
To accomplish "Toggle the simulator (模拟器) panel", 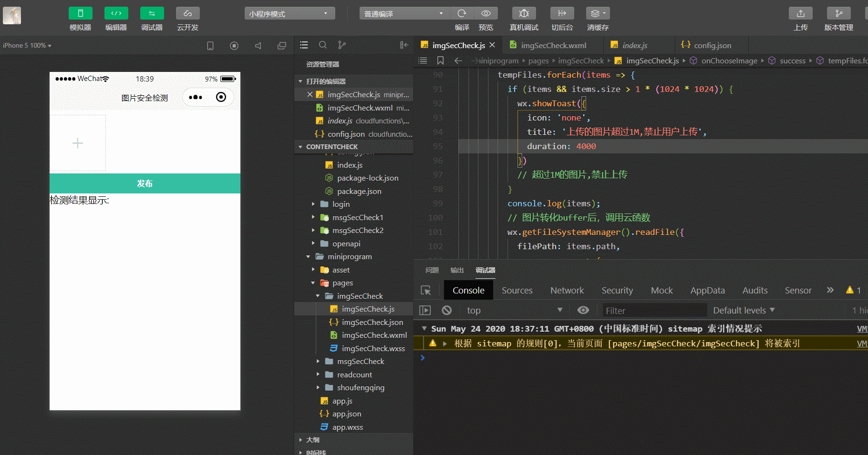I will [80, 13].
